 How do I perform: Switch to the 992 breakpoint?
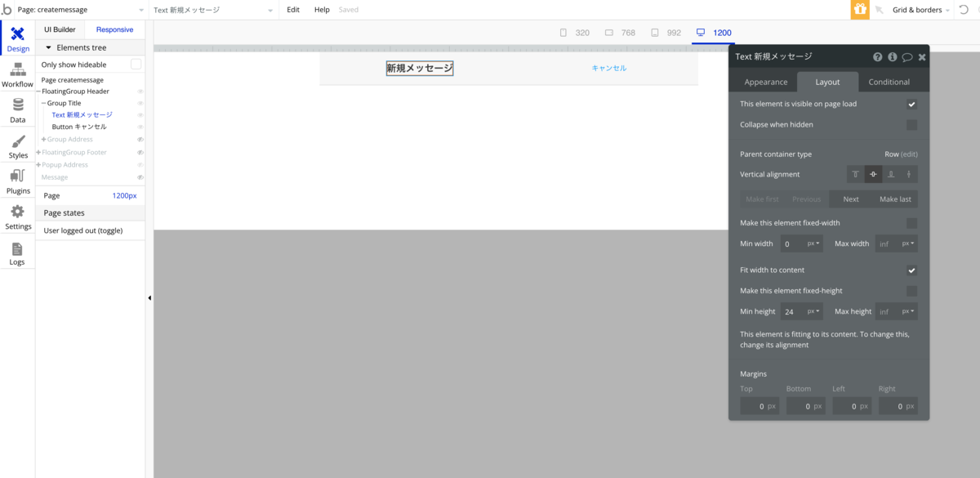pyautogui.click(x=666, y=33)
